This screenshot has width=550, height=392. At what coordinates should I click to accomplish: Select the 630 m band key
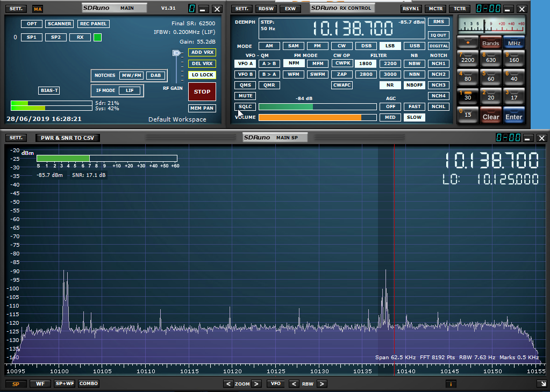(491, 58)
